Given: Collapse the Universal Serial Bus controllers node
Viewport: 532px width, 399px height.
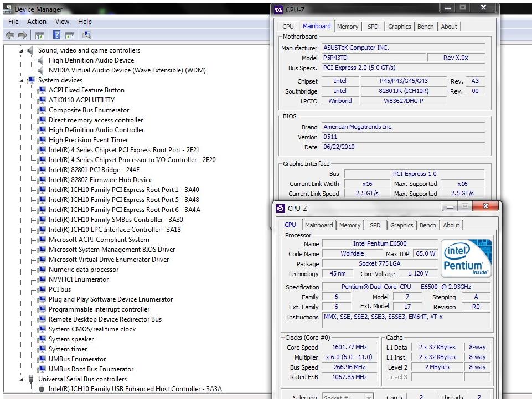Looking at the screenshot, I should pos(21,379).
